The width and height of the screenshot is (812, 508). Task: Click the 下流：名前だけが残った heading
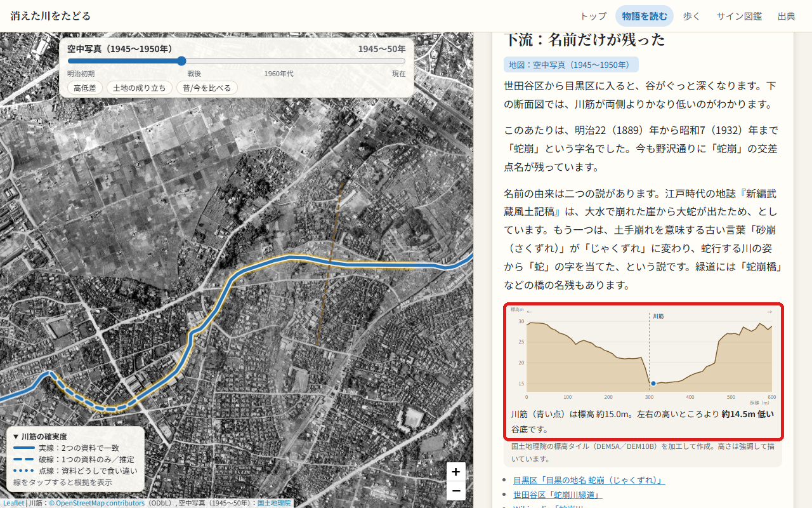tap(585, 39)
